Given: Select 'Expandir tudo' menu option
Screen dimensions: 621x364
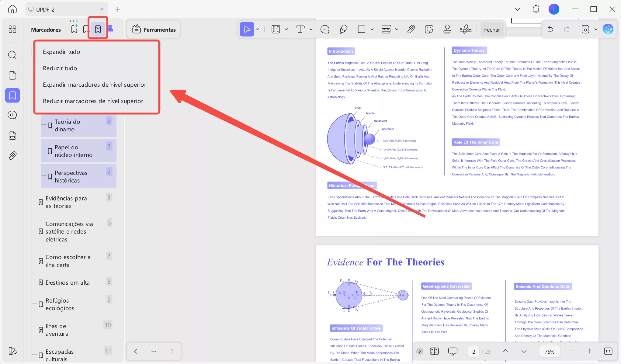Looking at the screenshot, I should pyautogui.click(x=61, y=52).
